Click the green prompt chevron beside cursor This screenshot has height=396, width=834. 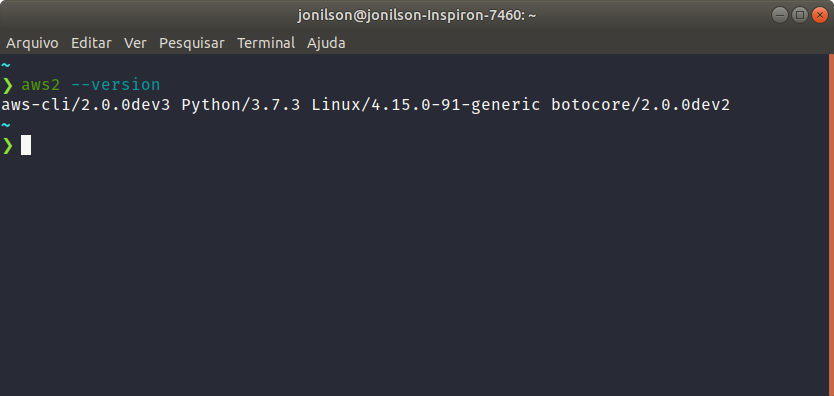tap(7, 145)
